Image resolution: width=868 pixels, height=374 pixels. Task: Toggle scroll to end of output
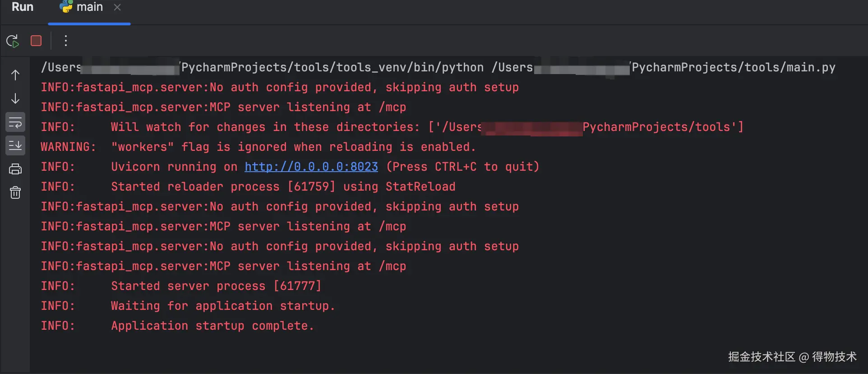pos(15,145)
